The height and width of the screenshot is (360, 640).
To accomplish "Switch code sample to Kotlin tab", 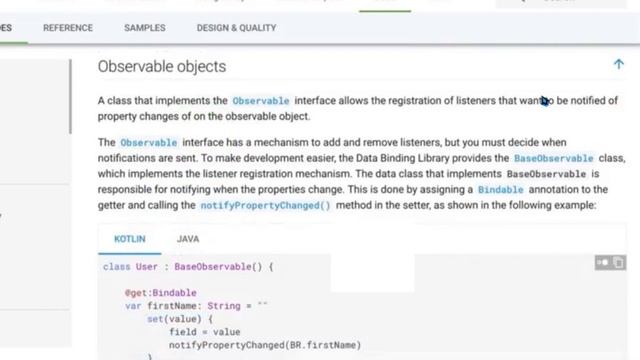I will click(x=129, y=239).
